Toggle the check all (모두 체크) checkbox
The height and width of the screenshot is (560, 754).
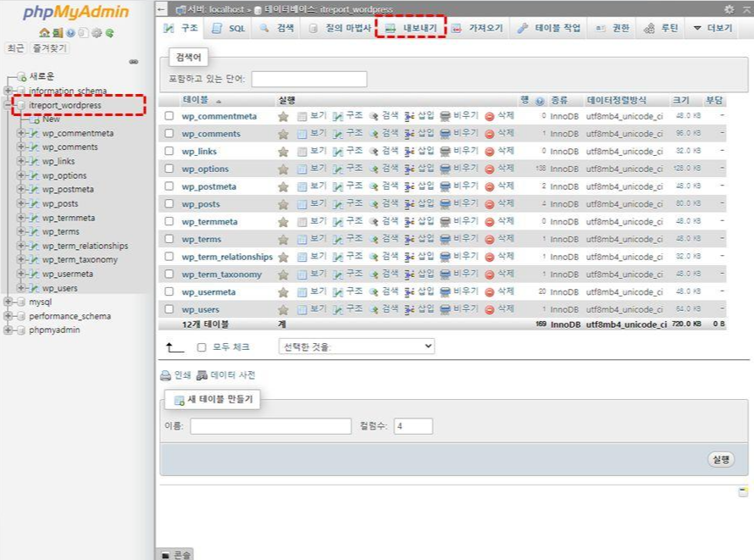pyautogui.click(x=202, y=347)
